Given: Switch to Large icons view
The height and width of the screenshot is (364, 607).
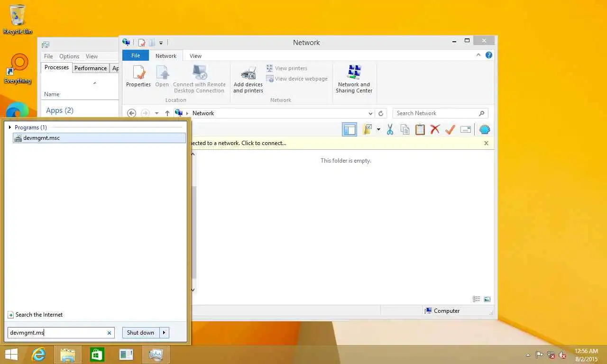Looking at the screenshot, I should tap(487, 299).
